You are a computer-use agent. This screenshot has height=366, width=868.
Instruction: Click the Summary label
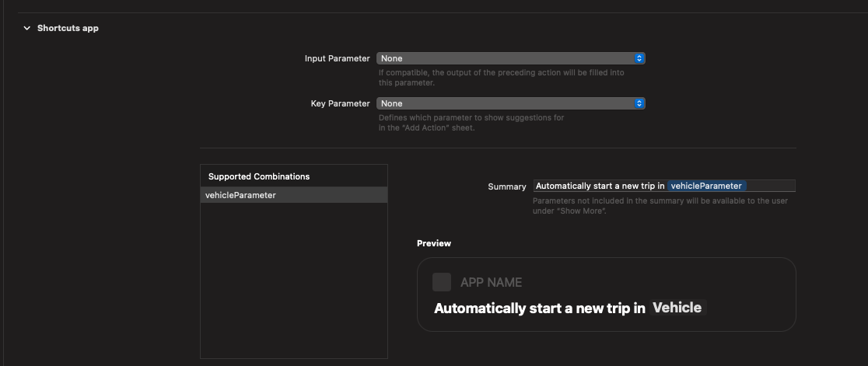point(506,186)
